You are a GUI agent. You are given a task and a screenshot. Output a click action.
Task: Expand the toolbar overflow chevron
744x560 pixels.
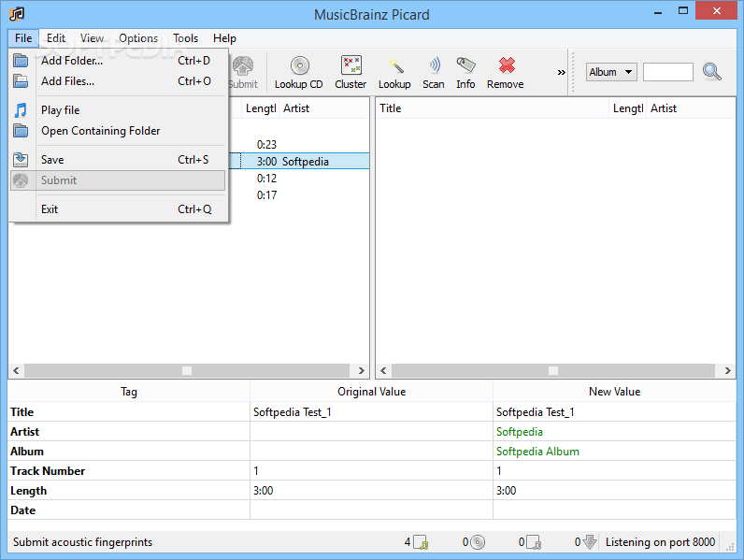tap(562, 72)
